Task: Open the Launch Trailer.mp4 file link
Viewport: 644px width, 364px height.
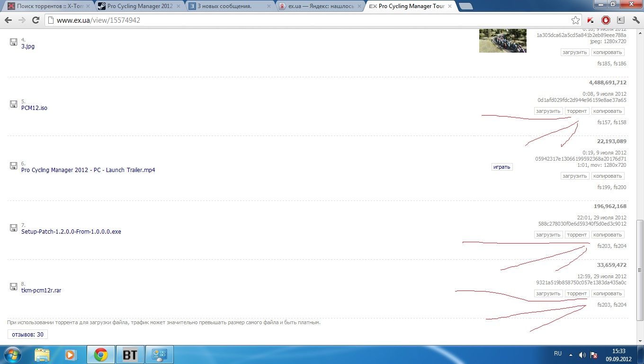Action: coord(88,170)
